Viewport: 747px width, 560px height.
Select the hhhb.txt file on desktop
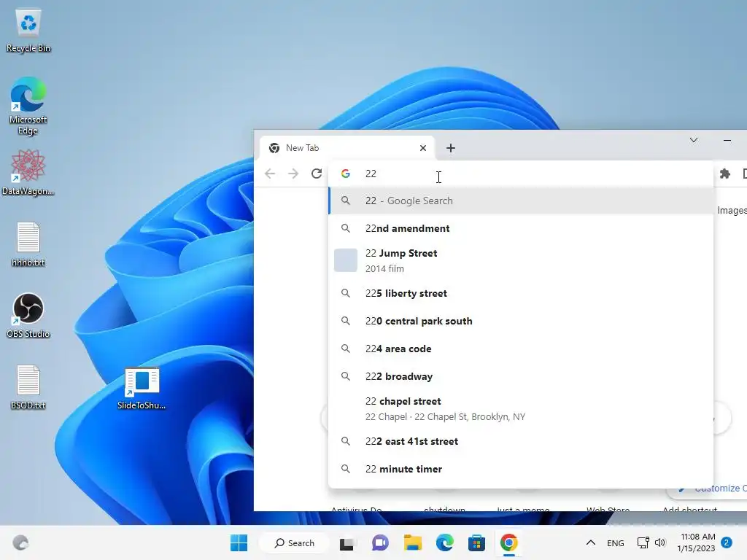[x=28, y=244]
